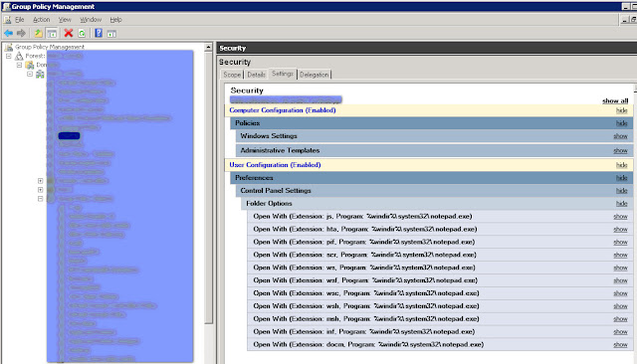Hide the Computer Configuration section
This screenshot has height=364, width=637.
click(x=621, y=110)
